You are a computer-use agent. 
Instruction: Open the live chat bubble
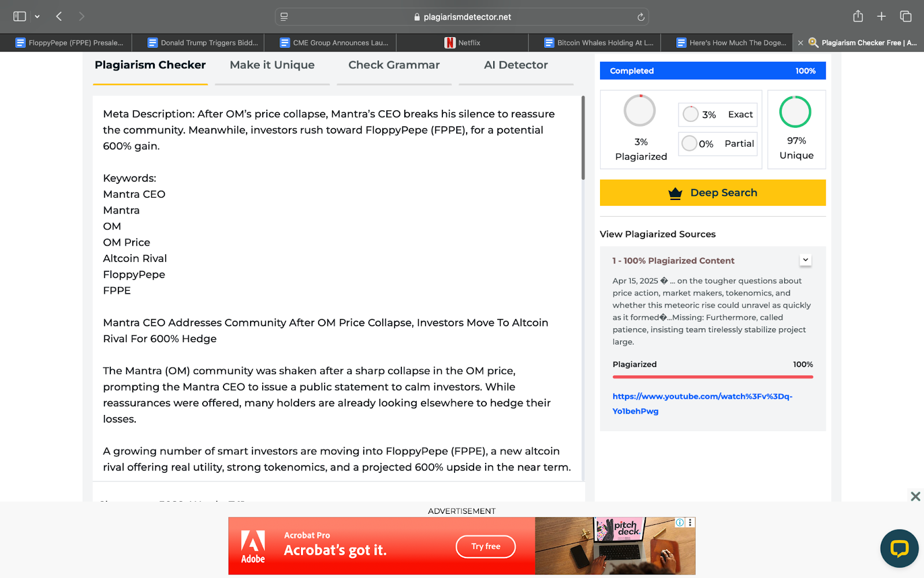click(899, 549)
